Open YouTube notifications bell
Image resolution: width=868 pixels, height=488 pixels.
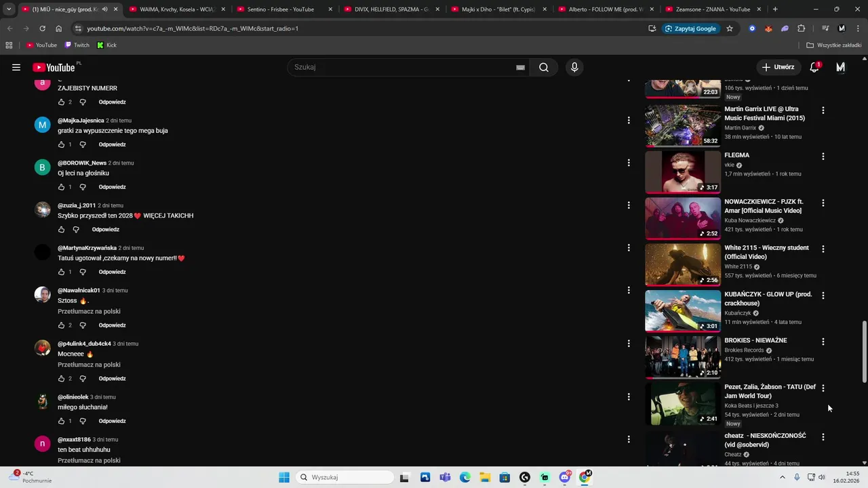tap(814, 67)
